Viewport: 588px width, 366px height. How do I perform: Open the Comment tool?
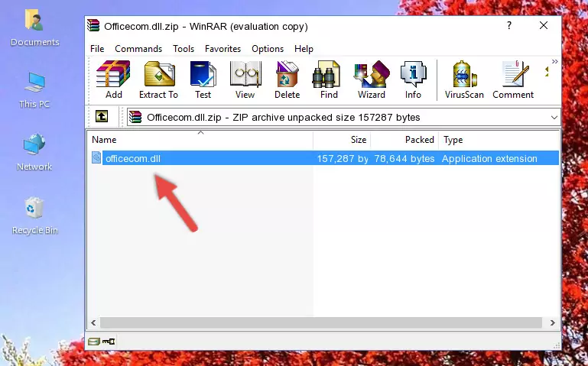pyautogui.click(x=513, y=79)
